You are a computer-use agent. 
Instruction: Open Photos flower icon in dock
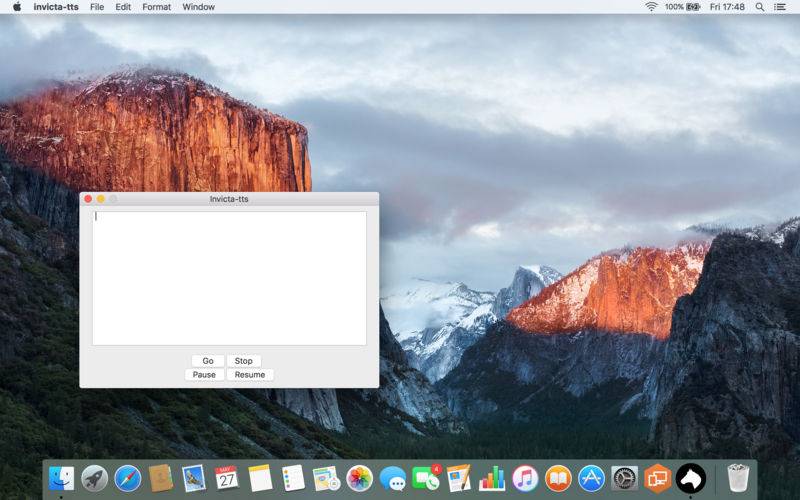click(x=360, y=479)
